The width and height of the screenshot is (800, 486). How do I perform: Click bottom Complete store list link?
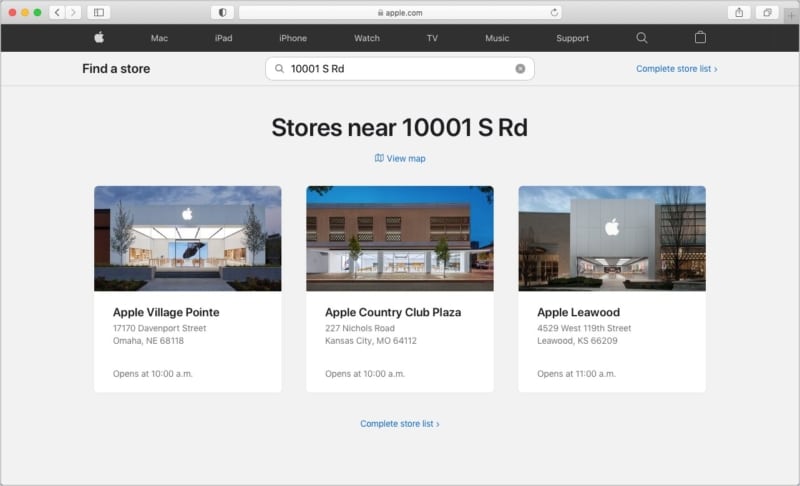tap(400, 424)
